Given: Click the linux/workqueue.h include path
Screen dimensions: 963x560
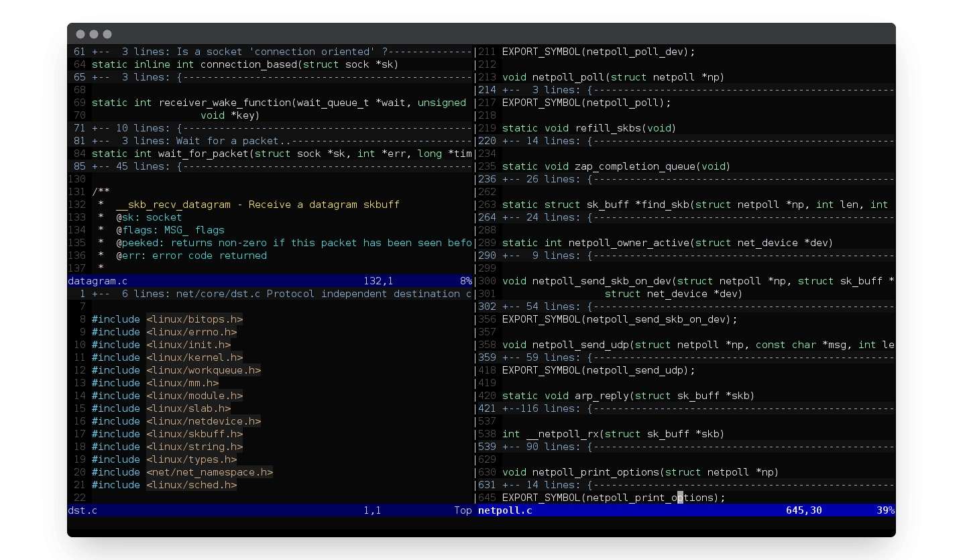Looking at the screenshot, I should coord(203,370).
